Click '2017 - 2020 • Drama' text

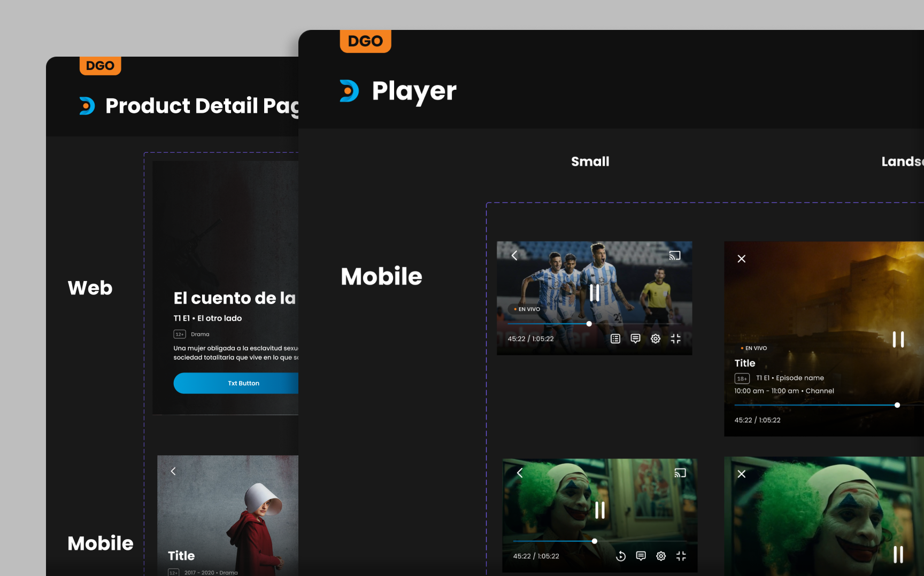tap(211, 572)
